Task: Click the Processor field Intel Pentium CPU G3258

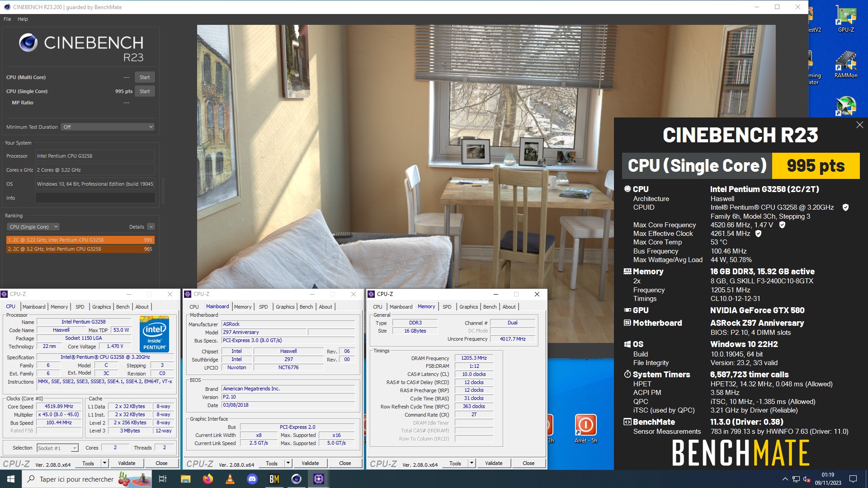Action: [95, 156]
